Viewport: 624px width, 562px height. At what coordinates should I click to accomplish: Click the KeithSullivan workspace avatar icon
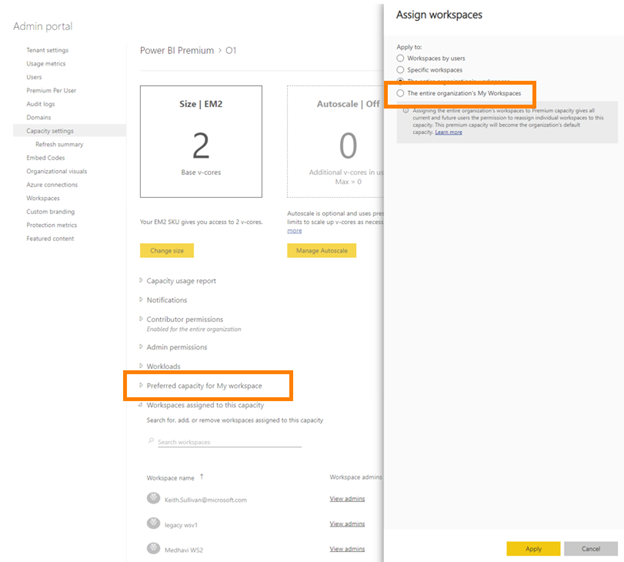pyautogui.click(x=153, y=498)
